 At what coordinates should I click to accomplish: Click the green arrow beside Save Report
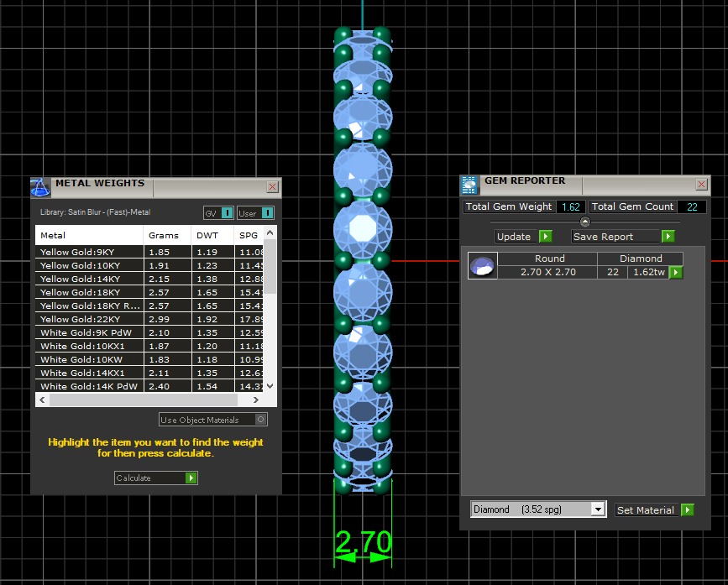tap(668, 237)
